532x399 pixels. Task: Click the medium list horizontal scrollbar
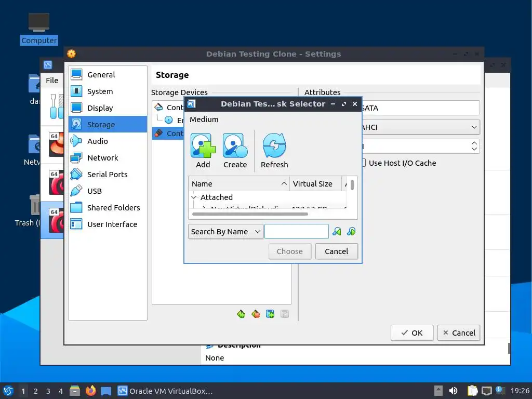pos(250,214)
